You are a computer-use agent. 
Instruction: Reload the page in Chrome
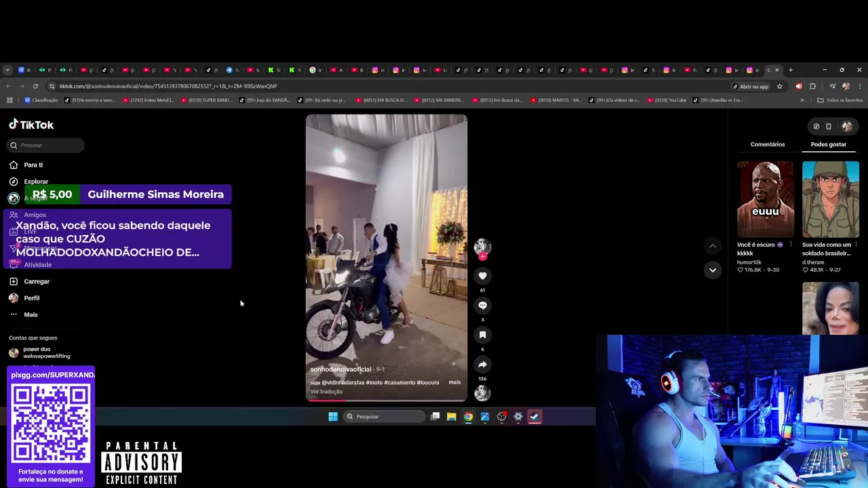pos(35,86)
